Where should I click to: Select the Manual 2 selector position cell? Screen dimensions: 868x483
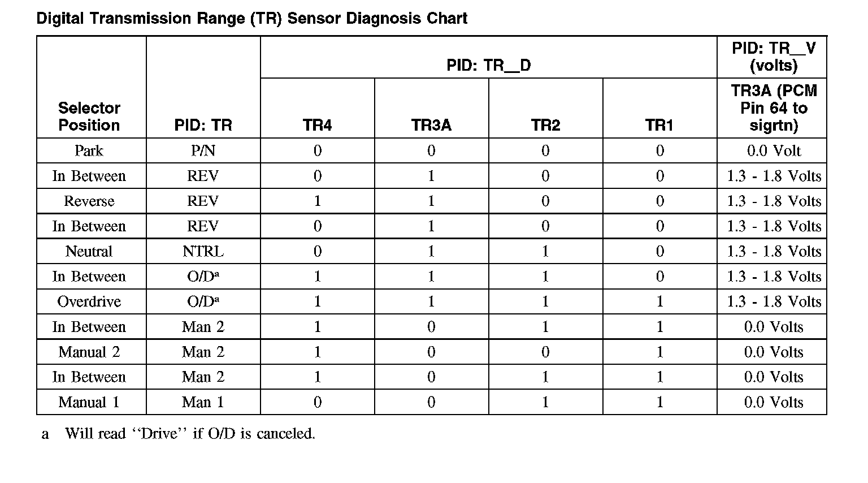coord(89,352)
